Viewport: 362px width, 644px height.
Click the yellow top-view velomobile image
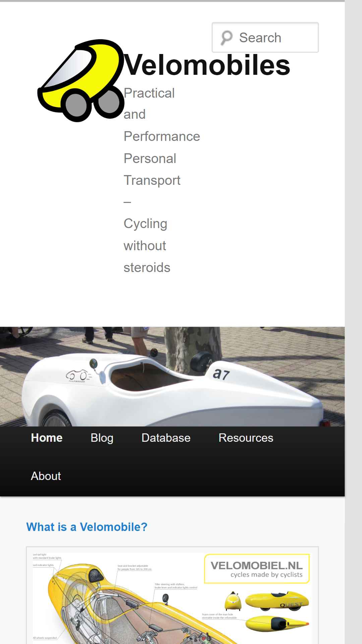pyautogui.click(x=277, y=624)
